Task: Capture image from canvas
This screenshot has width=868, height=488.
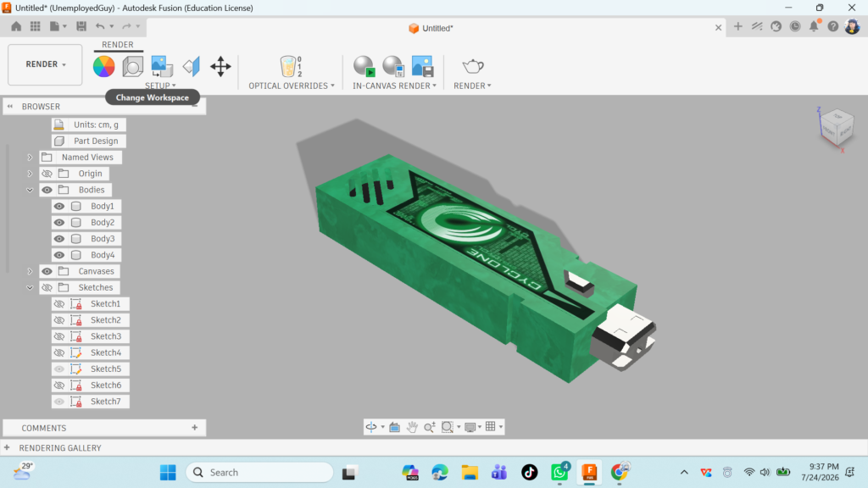Action: 422,66
